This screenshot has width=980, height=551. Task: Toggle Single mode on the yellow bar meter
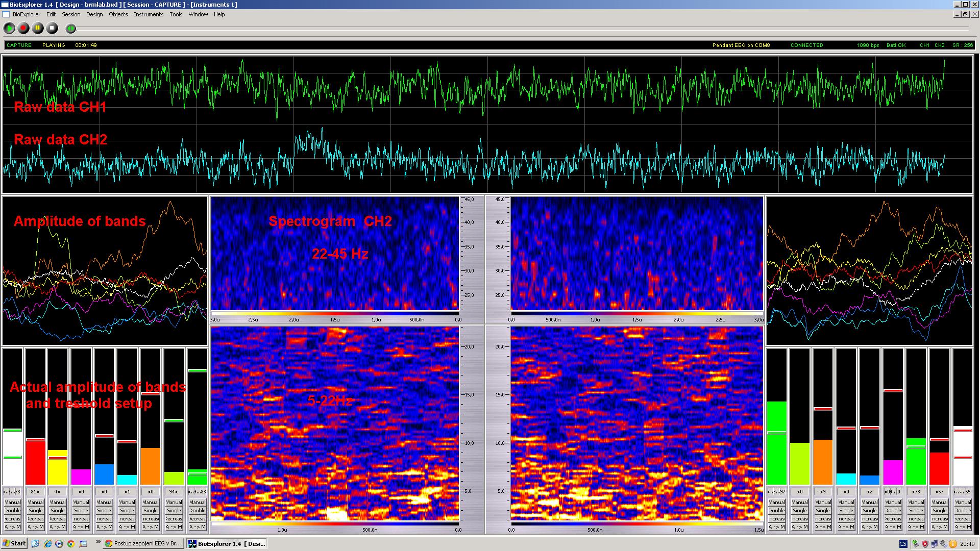58,511
